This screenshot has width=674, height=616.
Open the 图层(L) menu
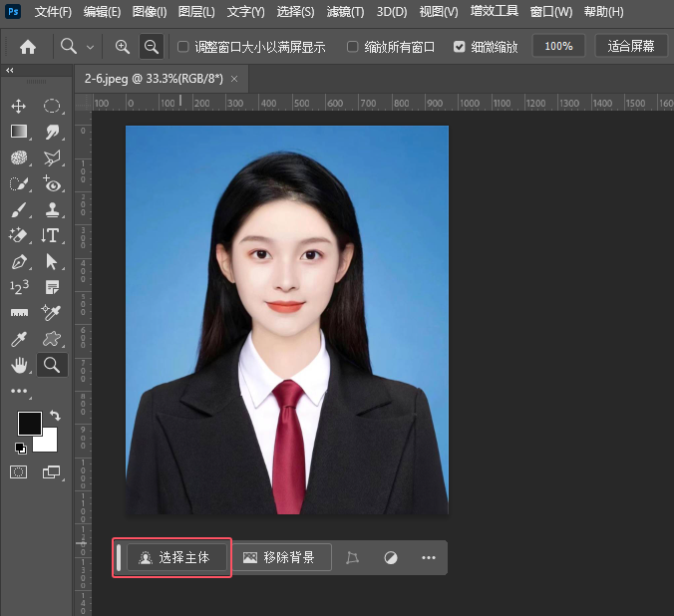coord(197,12)
